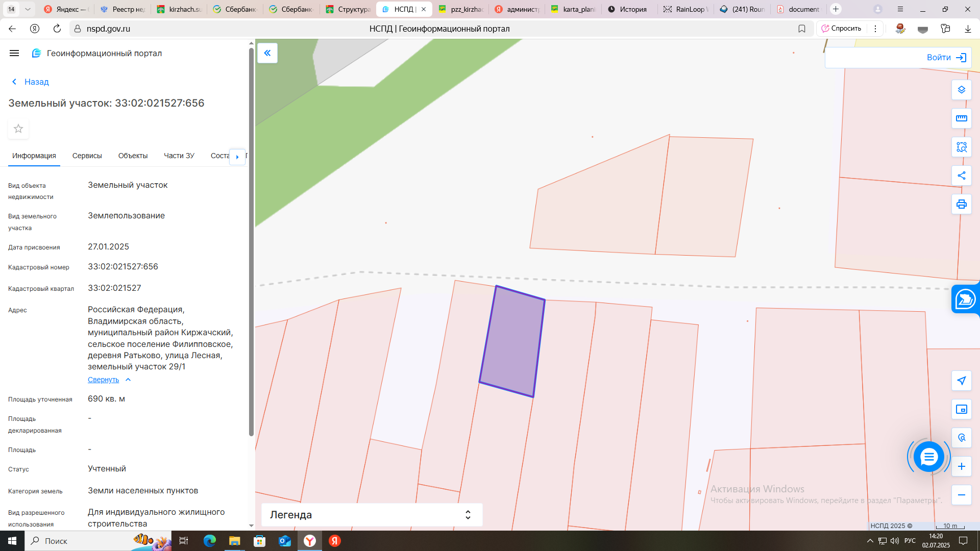Open the Части ЗУ tab
The width and height of the screenshot is (980, 551).
pyautogui.click(x=179, y=156)
